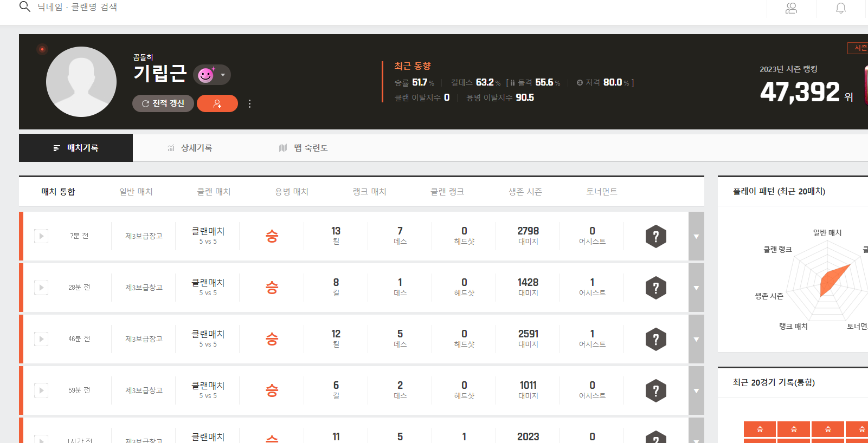
Task: Open the notifications bell icon
Action: (x=840, y=8)
